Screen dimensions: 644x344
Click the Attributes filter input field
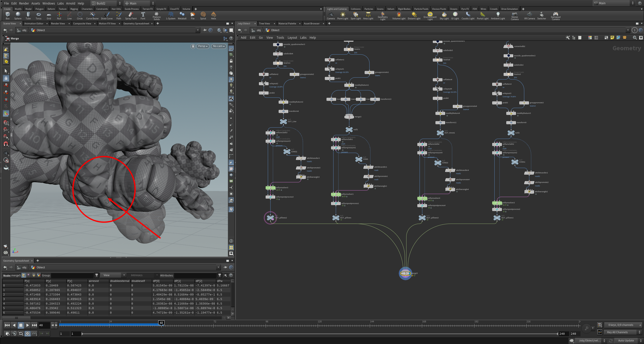195,275
